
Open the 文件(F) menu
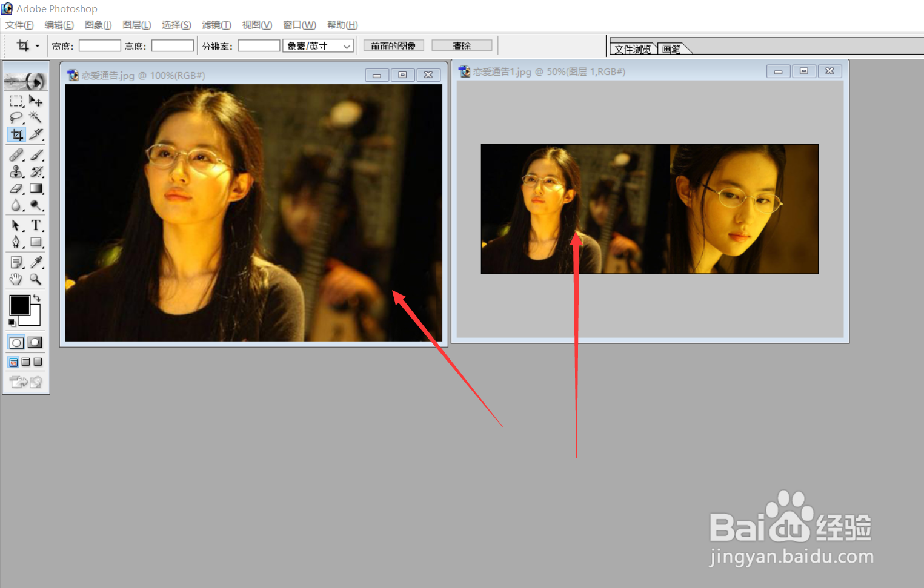19,25
